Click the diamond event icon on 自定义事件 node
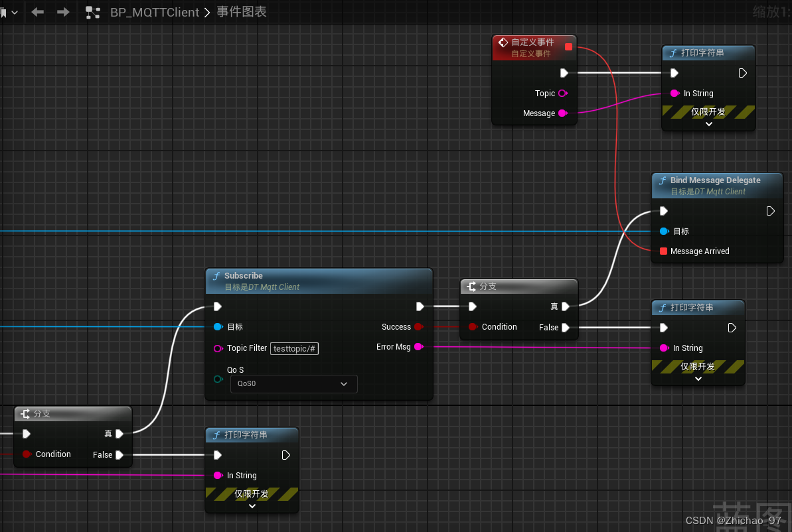This screenshot has height=532, width=792. pyautogui.click(x=504, y=42)
